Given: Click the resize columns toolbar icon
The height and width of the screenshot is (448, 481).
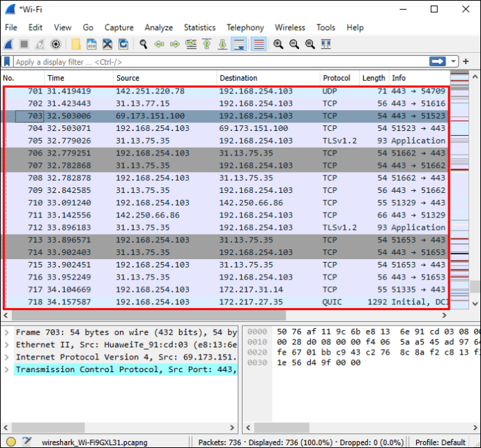Looking at the screenshot, I should [x=324, y=44].
